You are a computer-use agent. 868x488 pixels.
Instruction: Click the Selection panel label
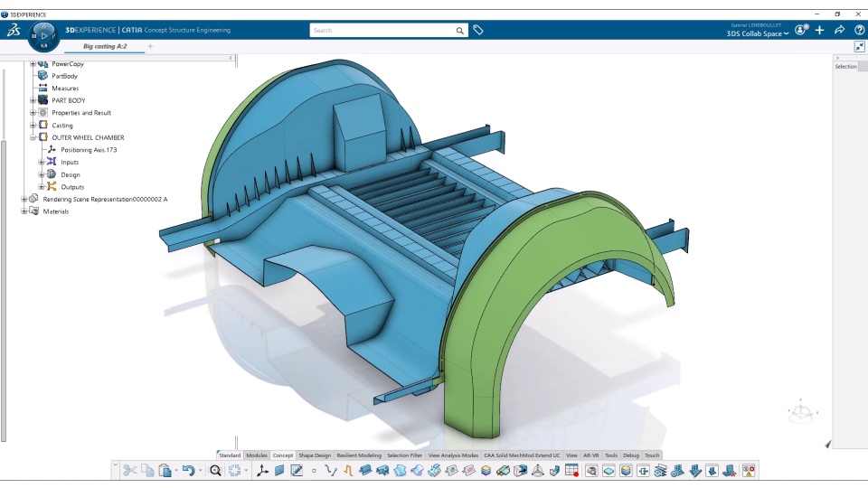click(846, 66)
